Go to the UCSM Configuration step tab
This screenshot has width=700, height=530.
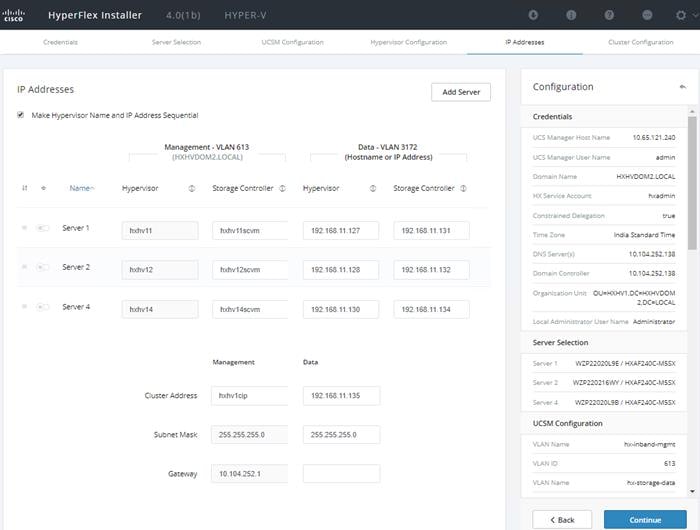click(292, 42)
